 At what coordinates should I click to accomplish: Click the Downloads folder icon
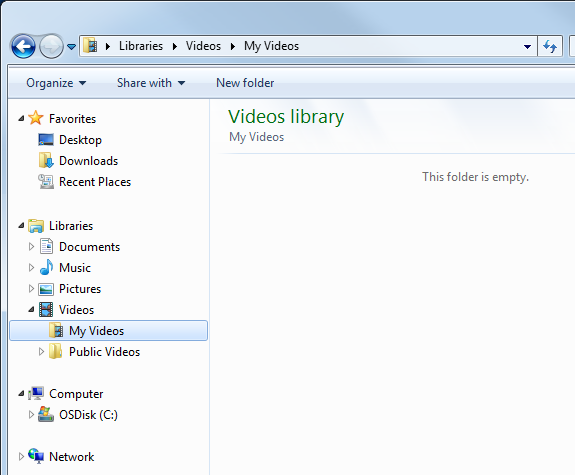click(x=46, y=161)
